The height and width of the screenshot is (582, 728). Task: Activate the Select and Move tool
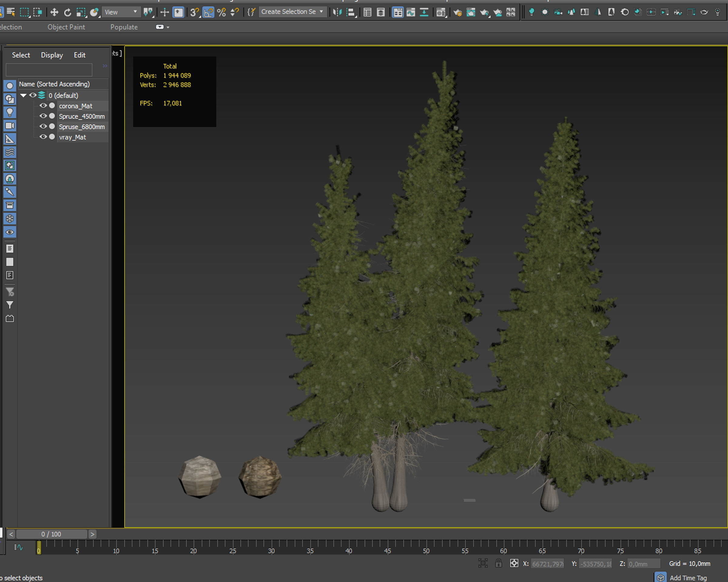pos(54,12)
